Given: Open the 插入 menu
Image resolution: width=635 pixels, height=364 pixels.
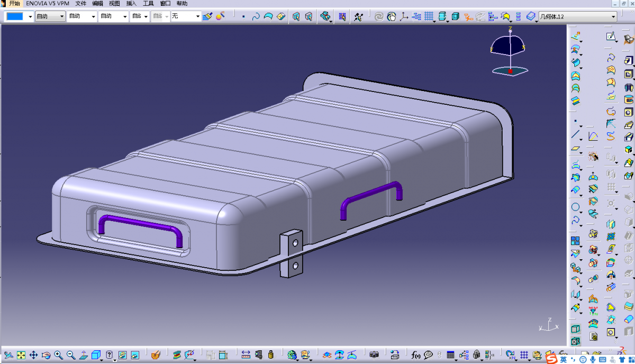Looking at the screenshot, I should point(131,3).
